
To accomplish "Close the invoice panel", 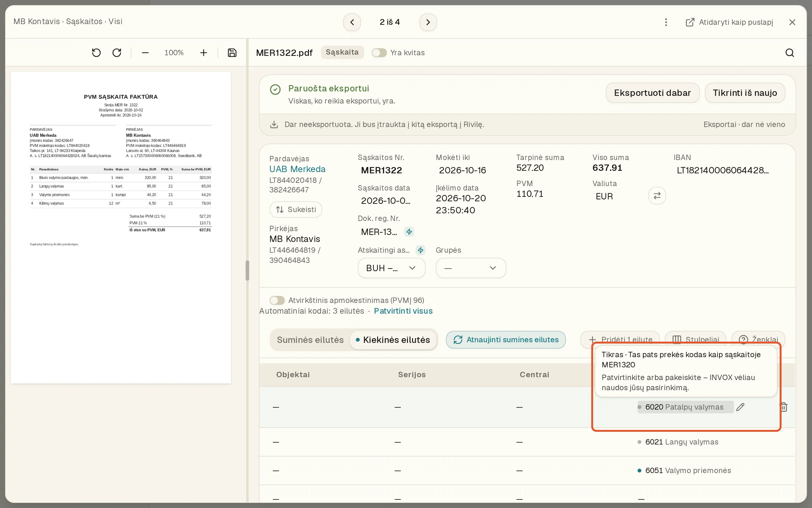I will click(792, 22).
